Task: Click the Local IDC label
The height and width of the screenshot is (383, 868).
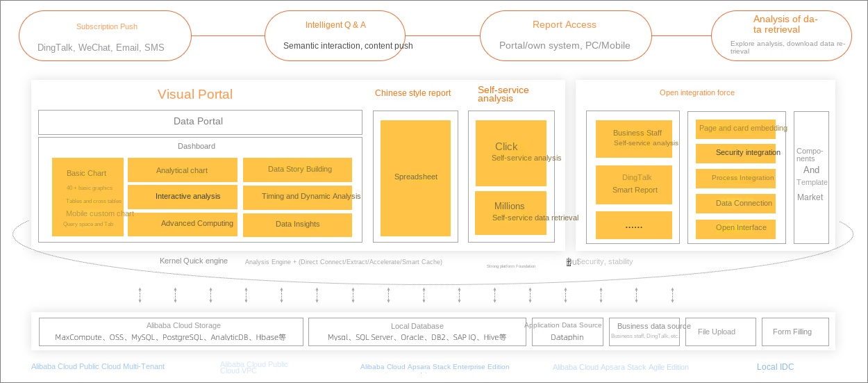Action: point(776,367)
